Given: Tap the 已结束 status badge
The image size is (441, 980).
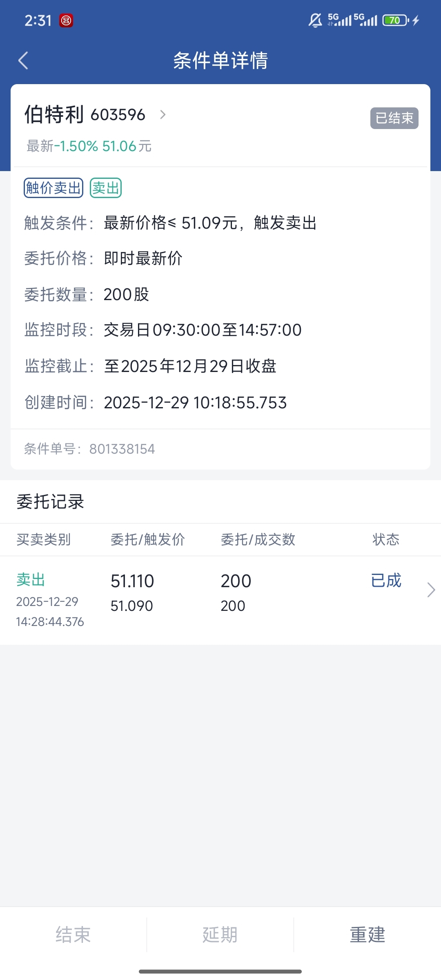Looking at the screenshot, I should coord(394,118).
